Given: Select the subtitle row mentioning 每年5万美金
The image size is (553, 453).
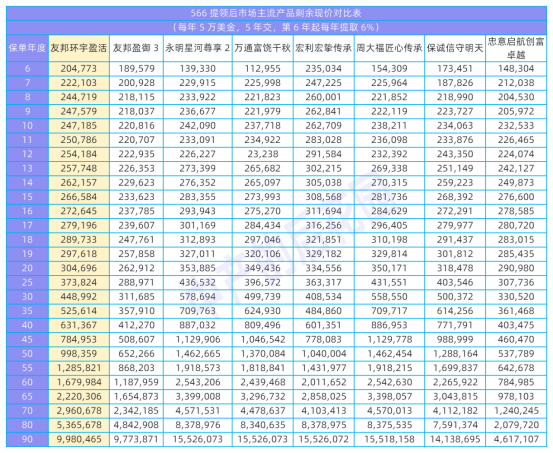Looking at the screenshot, I should (x=276, y=27).
